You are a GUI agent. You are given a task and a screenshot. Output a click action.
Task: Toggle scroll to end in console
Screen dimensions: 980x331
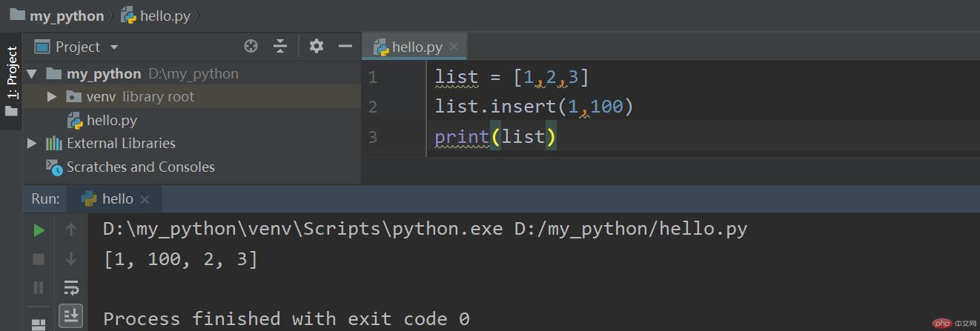point(71,315)
